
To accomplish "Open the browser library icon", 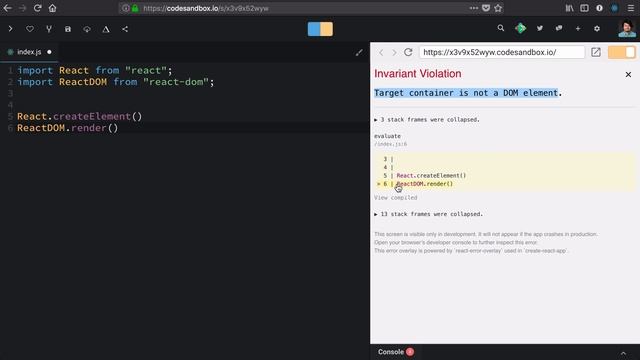I will click(x=569, y=8).
